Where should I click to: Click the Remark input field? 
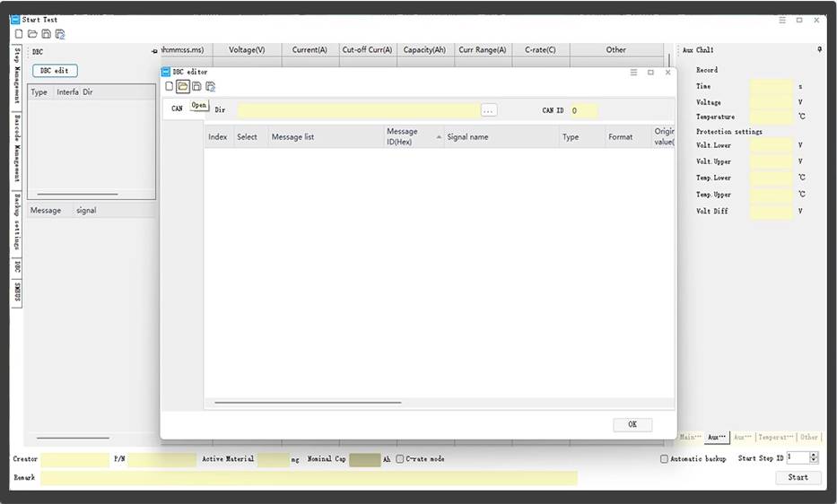coord(310,478)
